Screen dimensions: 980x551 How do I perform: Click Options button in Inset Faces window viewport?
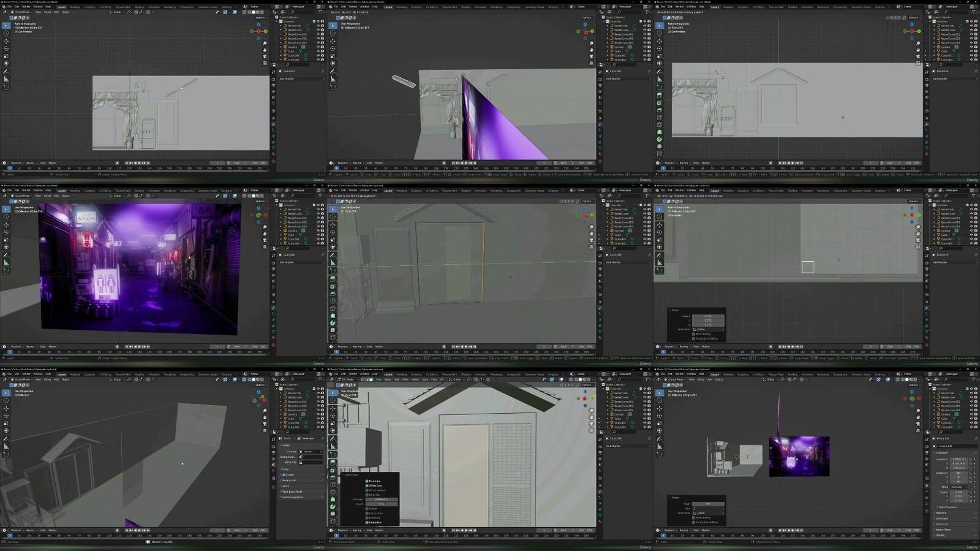[x=586, y=385]
